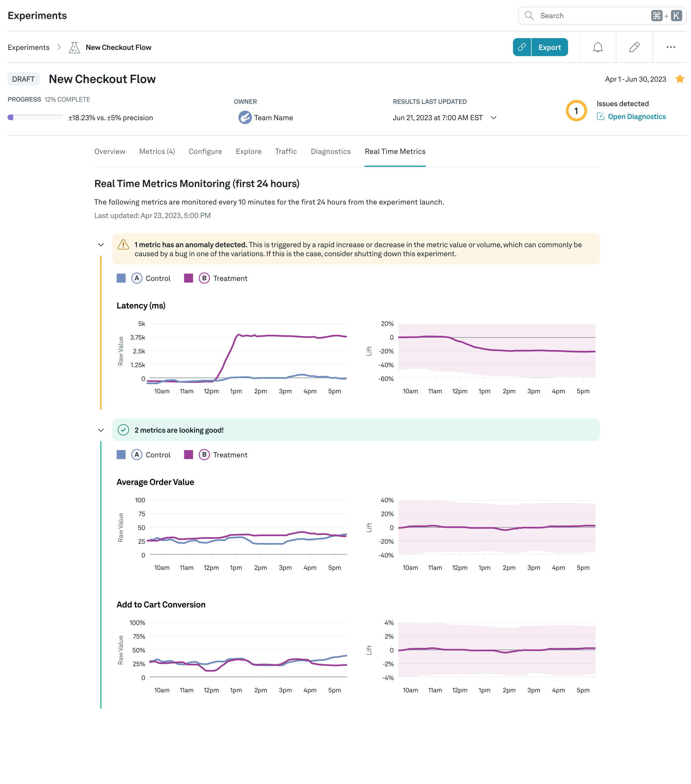691x784 pixels.
Task: Switch to the Overview tab
Action: [x=110, y=151]
